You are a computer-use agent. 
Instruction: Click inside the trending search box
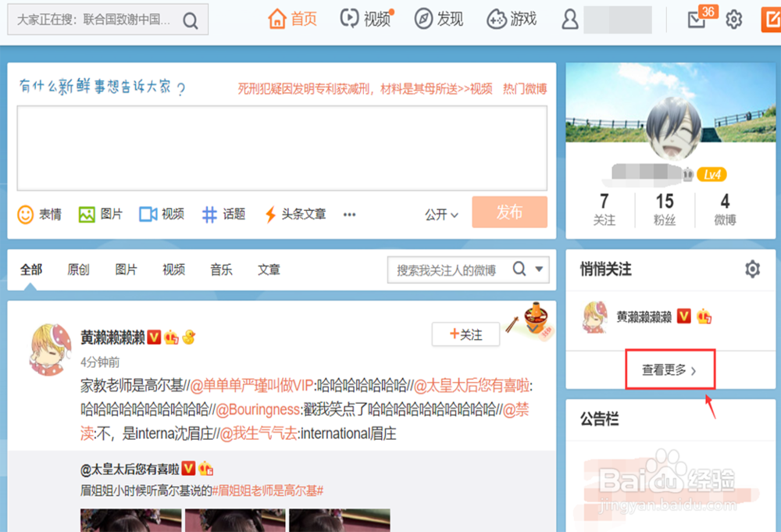pyautogui.click(x=94, y=18)
